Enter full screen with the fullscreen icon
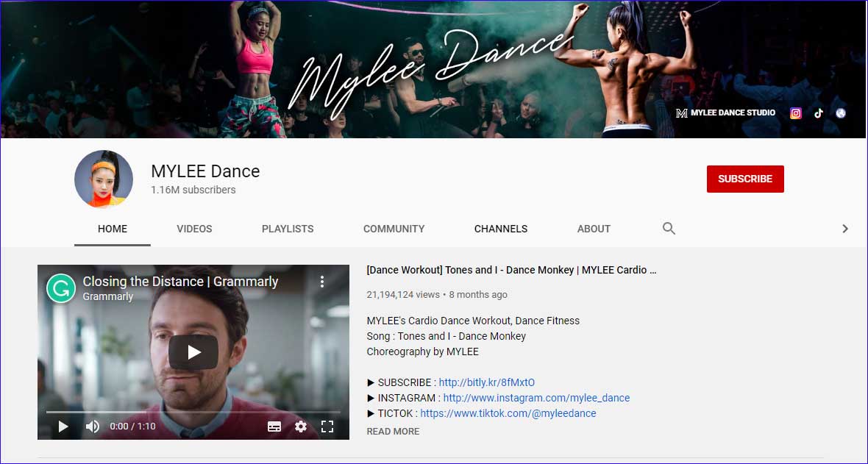 click(327, 426)
